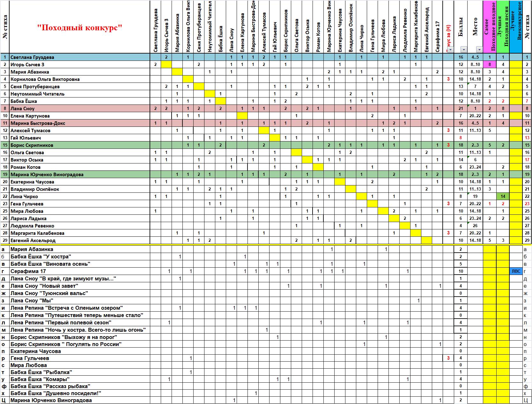The height and width of the screenshot is (404, 532).
Task: Select the Место value 26 for Людмила Ревенко
Action: (475, 226)
